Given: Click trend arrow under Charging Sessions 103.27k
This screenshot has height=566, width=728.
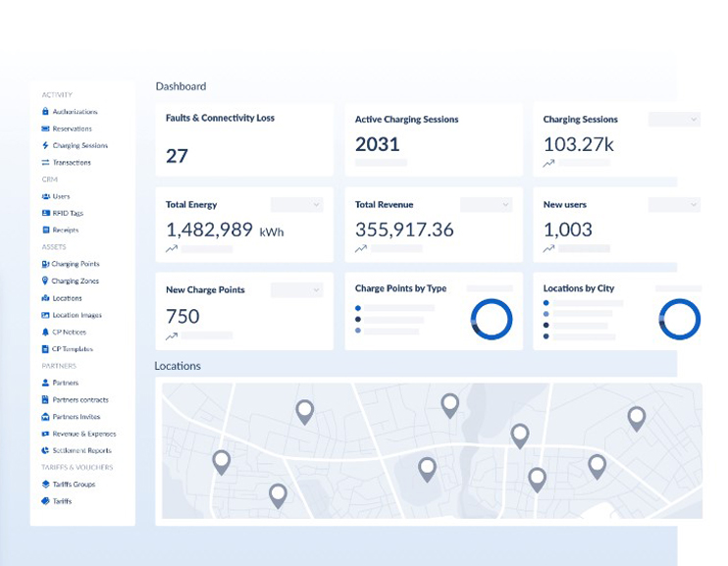Looking at the screenshot, I should click(548, 164).
